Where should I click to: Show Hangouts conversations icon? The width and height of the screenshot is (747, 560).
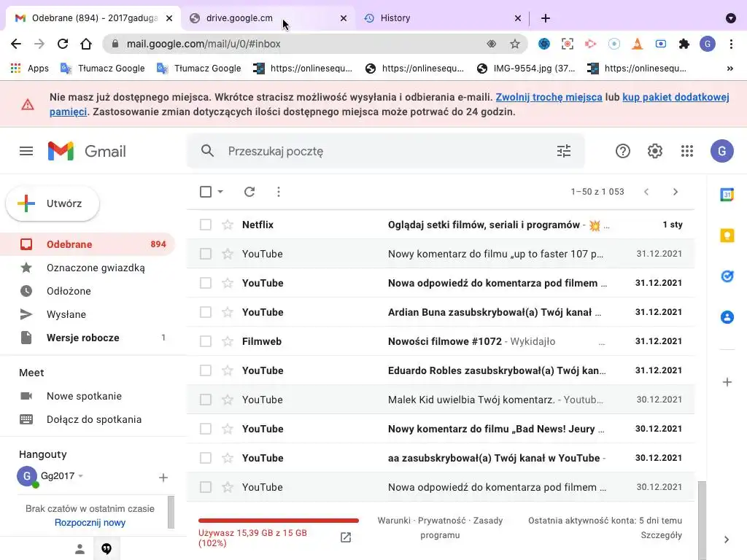[x=107, y=549]
